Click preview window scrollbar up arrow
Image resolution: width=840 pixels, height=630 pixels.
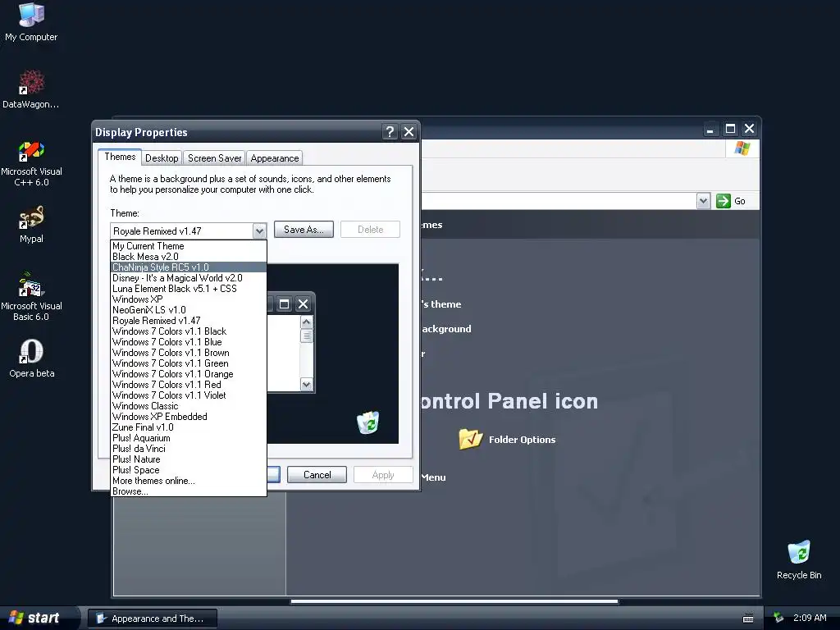[x=307, y=322]
